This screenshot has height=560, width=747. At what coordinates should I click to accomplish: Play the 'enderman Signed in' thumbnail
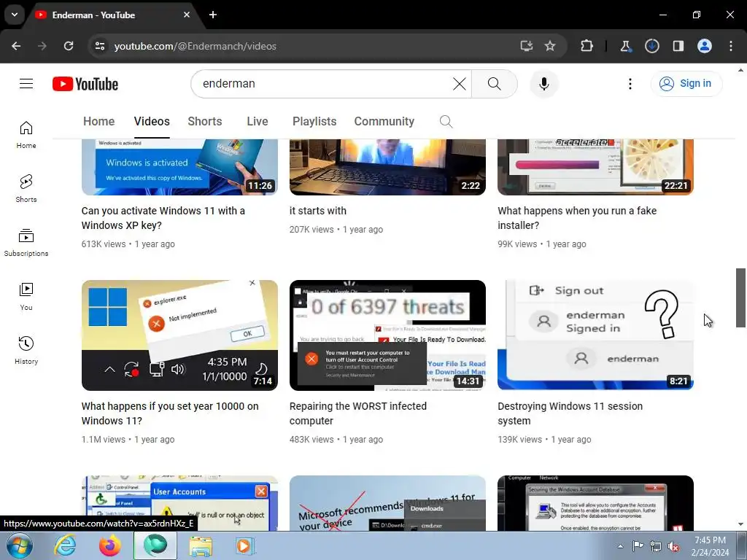595,335
